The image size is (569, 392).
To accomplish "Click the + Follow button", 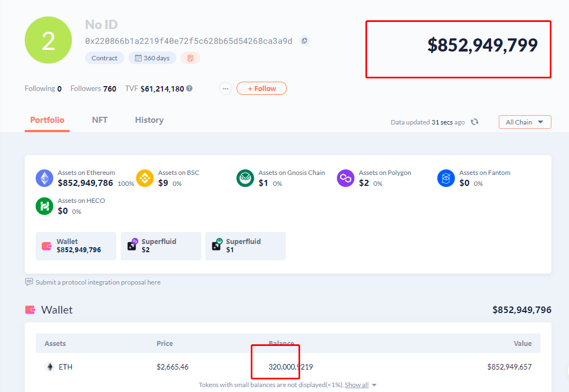I will [x=262, y=88].
